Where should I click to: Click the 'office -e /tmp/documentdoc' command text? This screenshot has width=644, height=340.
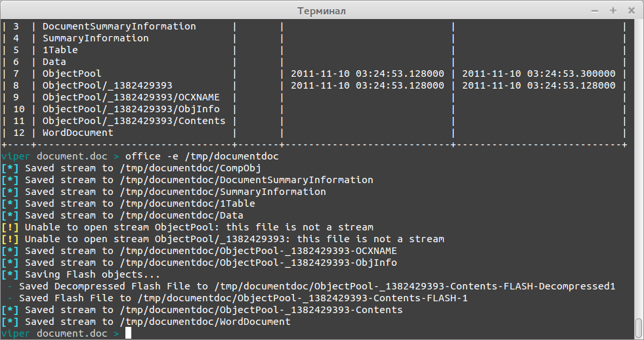click(x=202, y=156)
